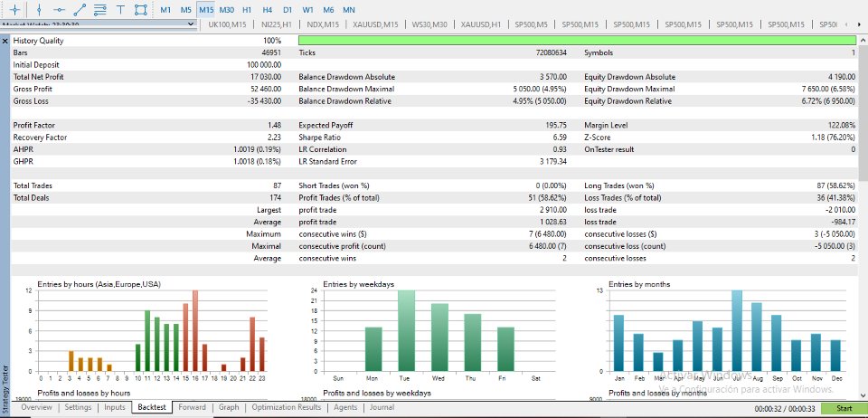
Task: Select the horizontal line drawing tool
Action: (60, 9)
